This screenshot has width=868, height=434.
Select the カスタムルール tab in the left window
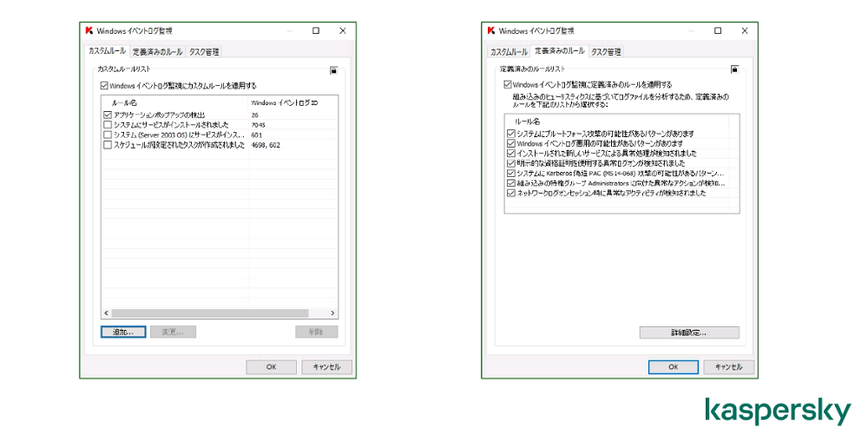pos(108,51)
